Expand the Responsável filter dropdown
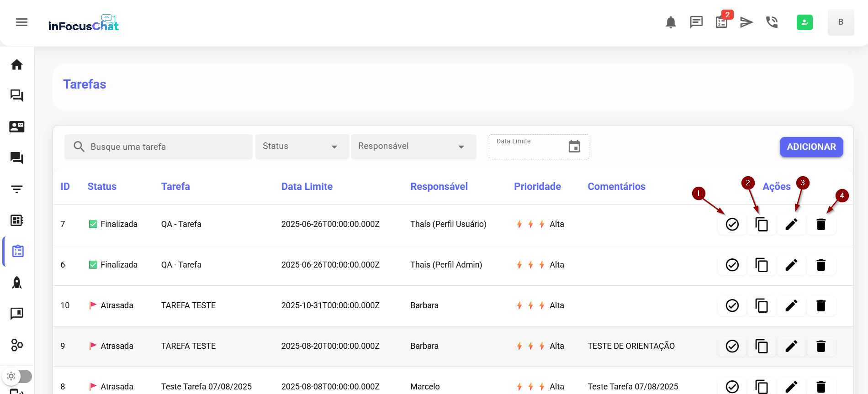 [413, 147]
